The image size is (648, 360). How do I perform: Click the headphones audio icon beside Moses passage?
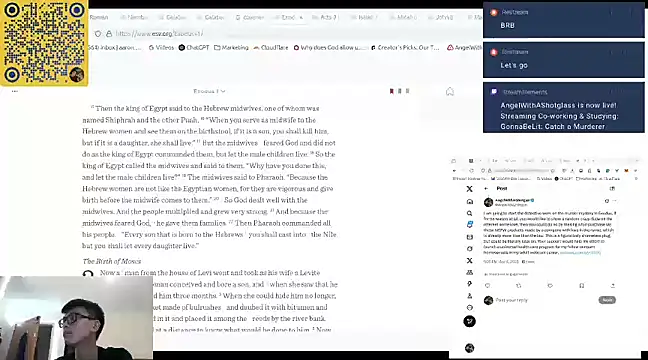[88, 274]
